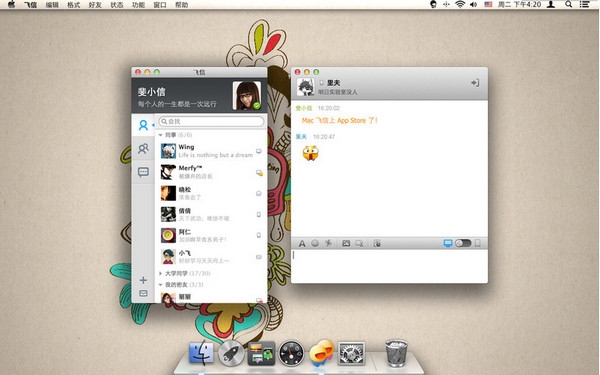Click the font format 'A' icon
The height and width of the screenshot is (375, 600).
point(302,243)
